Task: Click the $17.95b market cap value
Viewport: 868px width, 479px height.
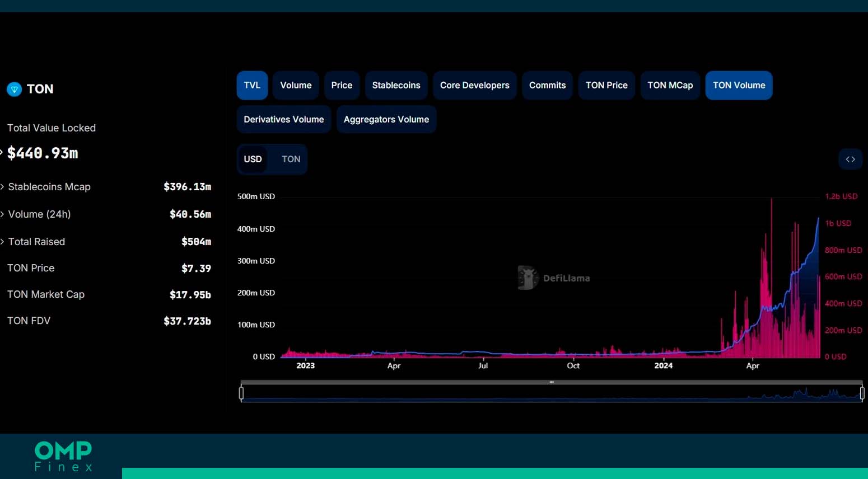Action: pos(190,295)
